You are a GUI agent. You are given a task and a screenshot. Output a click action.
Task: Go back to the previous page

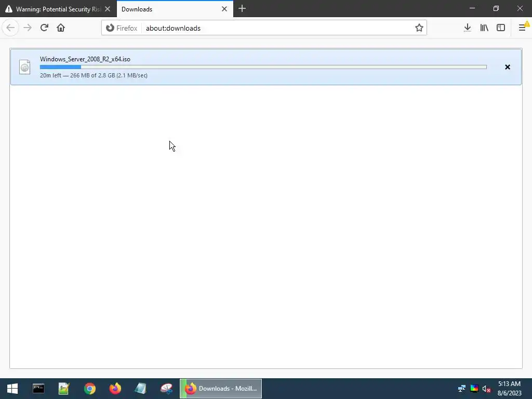[x=10, y=28]
